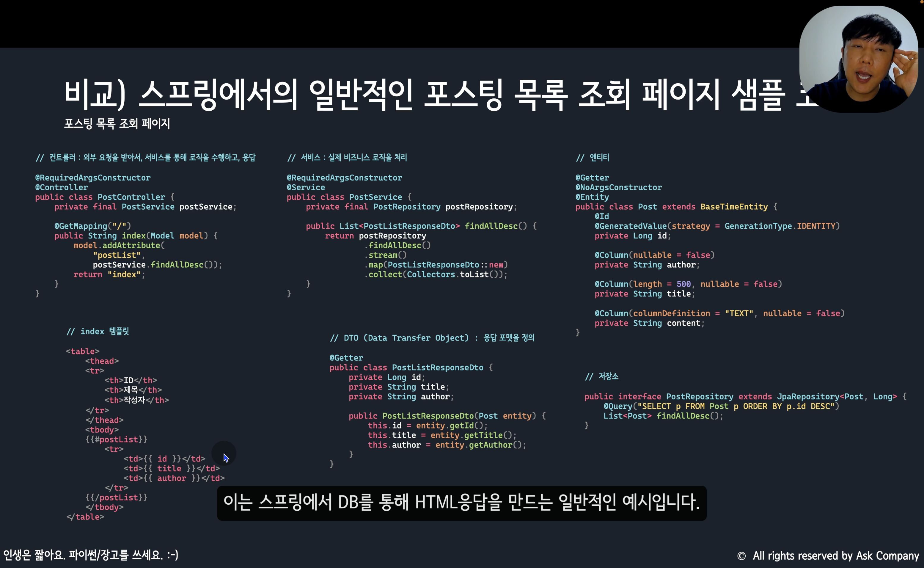Viewport: 924px width, 568px height.
Task: Click the '// index 템플릿' comment
Action: coord(98,331)
